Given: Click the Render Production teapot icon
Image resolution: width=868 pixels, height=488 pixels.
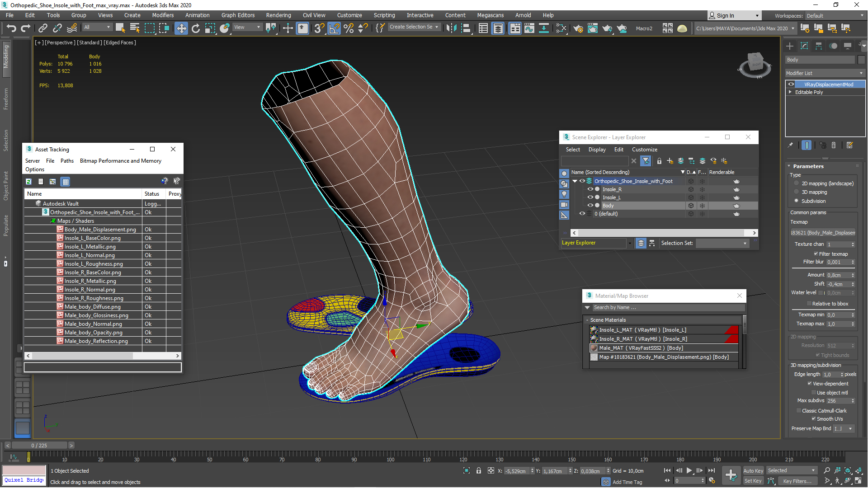Looking at the screenshot, I should coord(607,28).
